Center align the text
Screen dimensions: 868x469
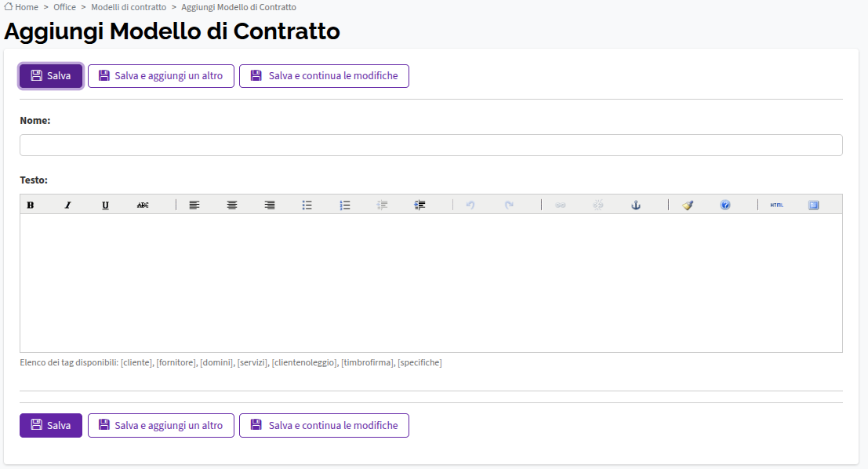(232, 205)
